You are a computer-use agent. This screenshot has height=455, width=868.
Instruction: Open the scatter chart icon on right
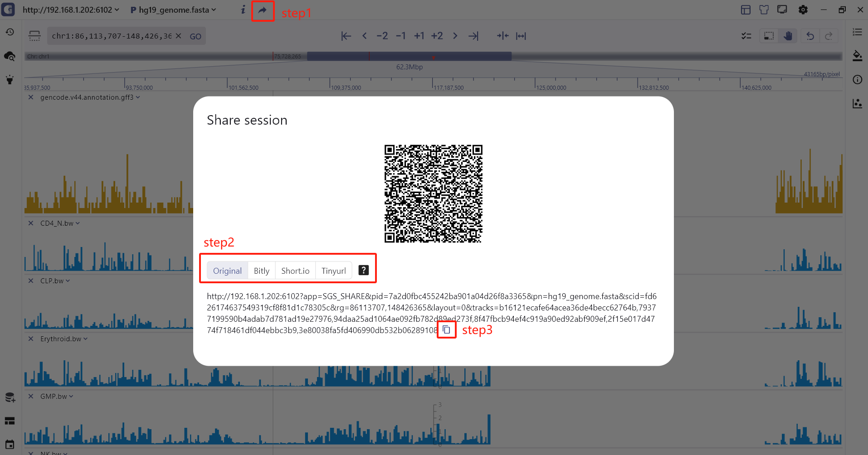pos(857,103)
